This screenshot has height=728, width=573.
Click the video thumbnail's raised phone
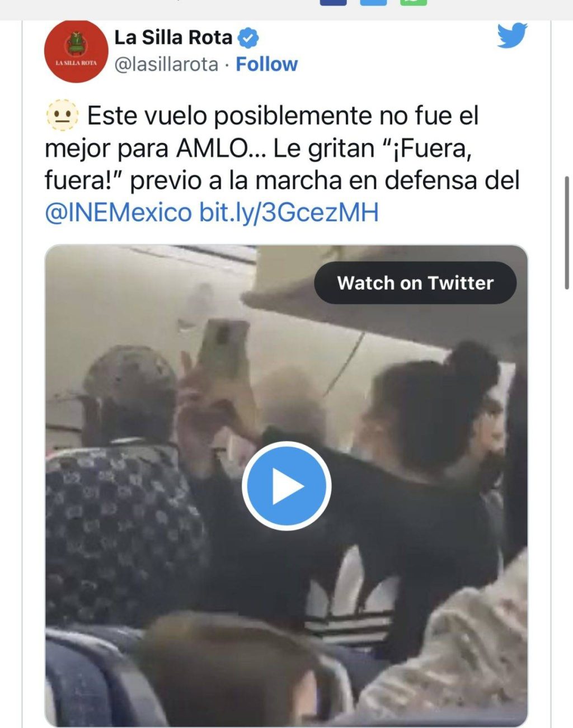click(x=222, y=351)
